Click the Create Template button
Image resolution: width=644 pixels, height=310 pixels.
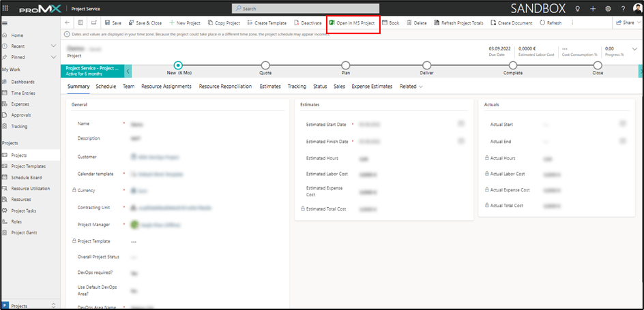click(x=266, y=22)
